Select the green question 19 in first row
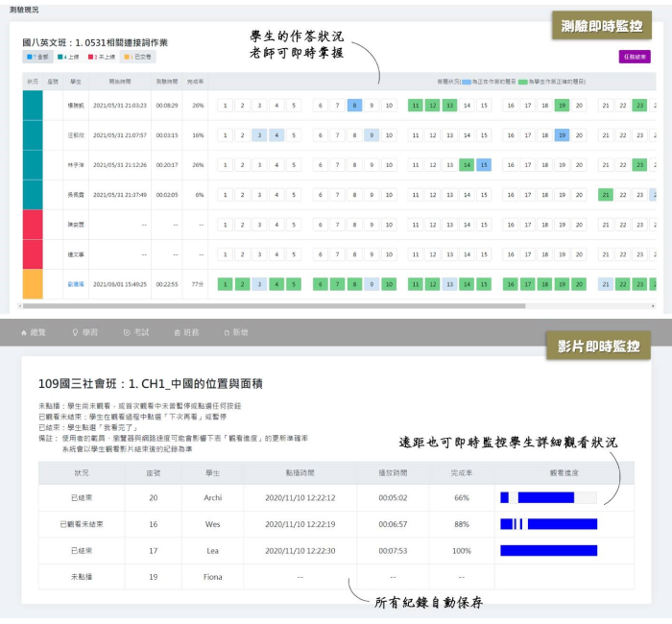Viewport: 672px width, 624px height. pos(562,106)
